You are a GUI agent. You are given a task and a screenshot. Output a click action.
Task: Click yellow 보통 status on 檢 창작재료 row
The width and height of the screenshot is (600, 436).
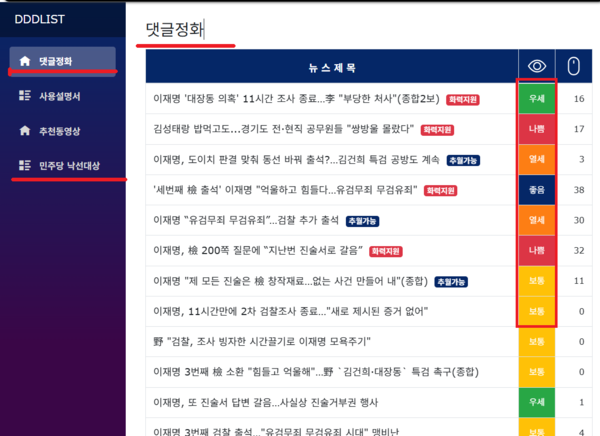537,281
